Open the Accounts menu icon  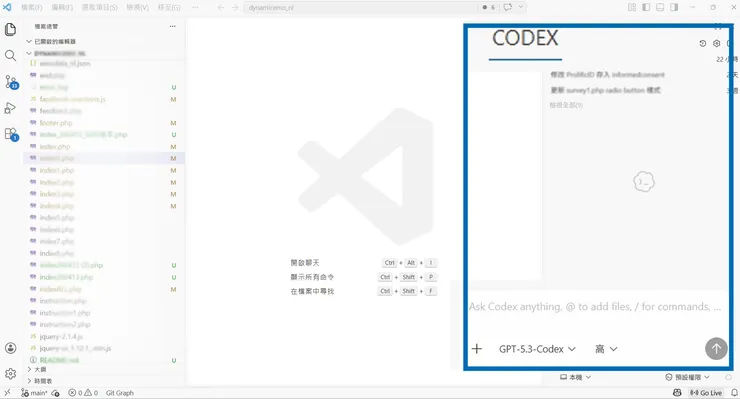(x=10, y=348)
